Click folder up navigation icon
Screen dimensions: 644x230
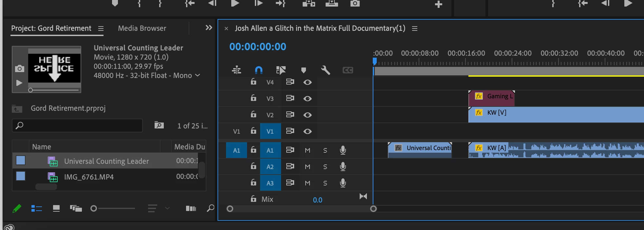coord(17,108)
